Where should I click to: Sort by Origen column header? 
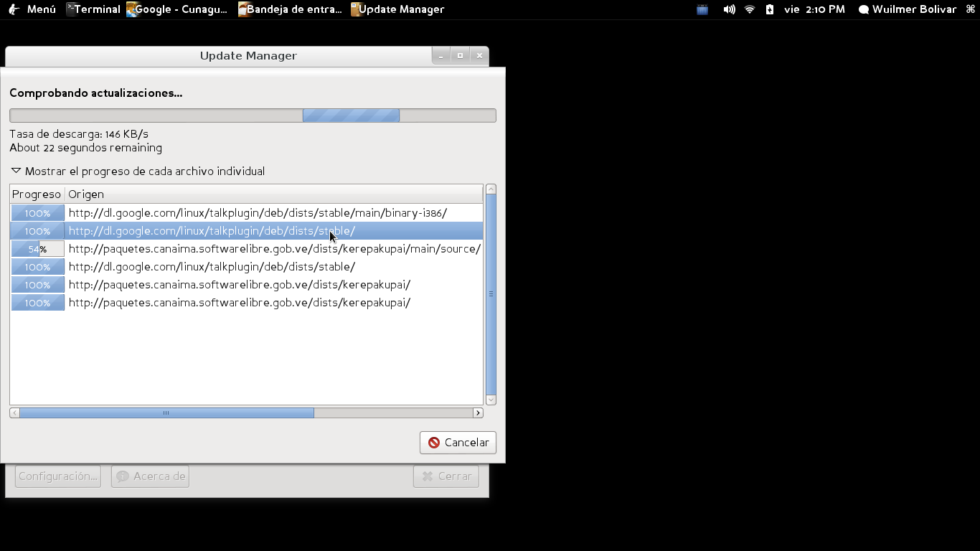point(274,194)
